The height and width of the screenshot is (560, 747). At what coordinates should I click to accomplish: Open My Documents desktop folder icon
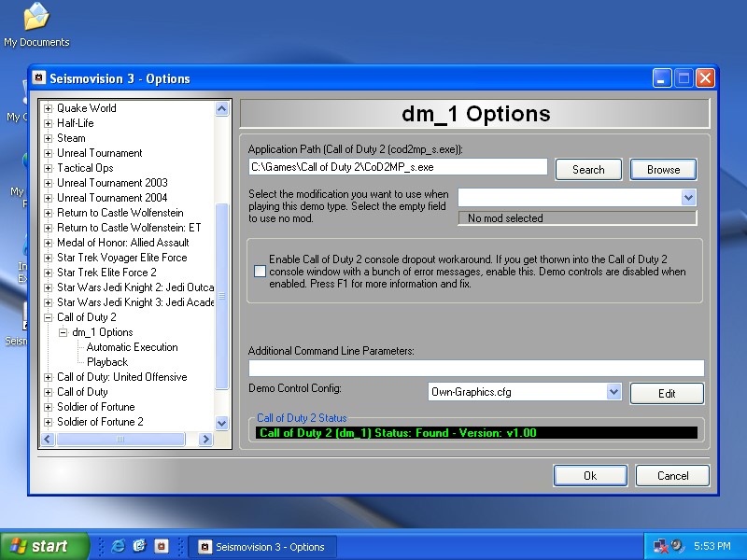tap(35, 19)
